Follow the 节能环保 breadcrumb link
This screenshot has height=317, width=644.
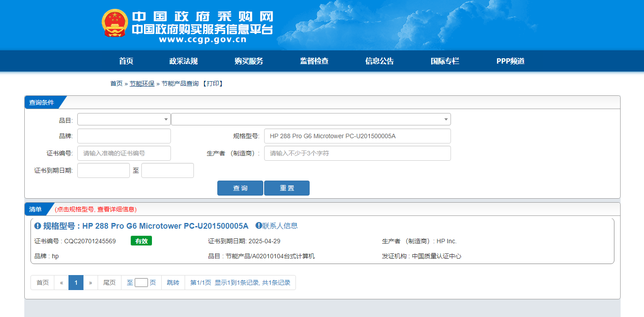pyautogui.click(x=142, y=83)
